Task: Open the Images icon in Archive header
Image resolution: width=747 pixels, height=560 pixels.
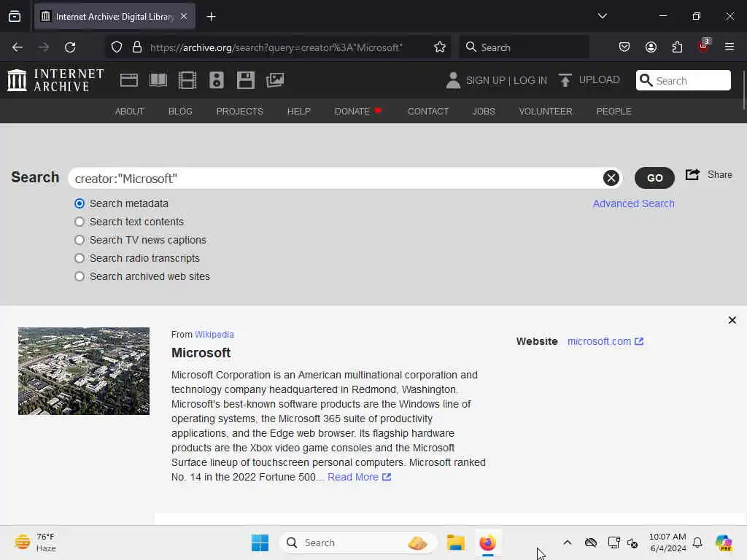Action: [275, 80]
